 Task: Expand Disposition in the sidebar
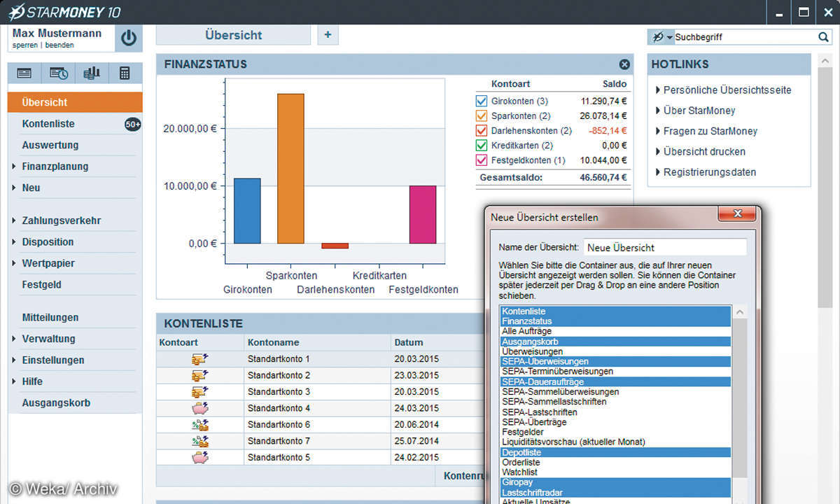tap(15, 242)
